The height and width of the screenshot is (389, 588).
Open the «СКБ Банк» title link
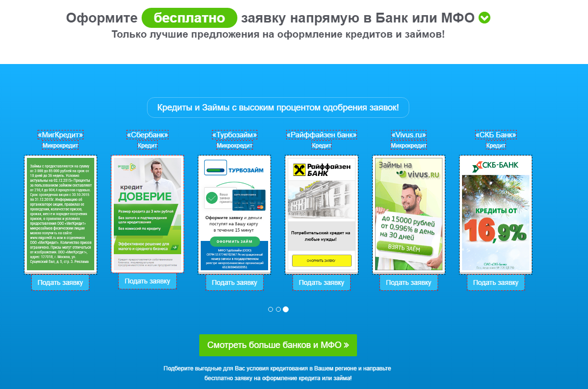pyautogui.click(x=496, y=135)
